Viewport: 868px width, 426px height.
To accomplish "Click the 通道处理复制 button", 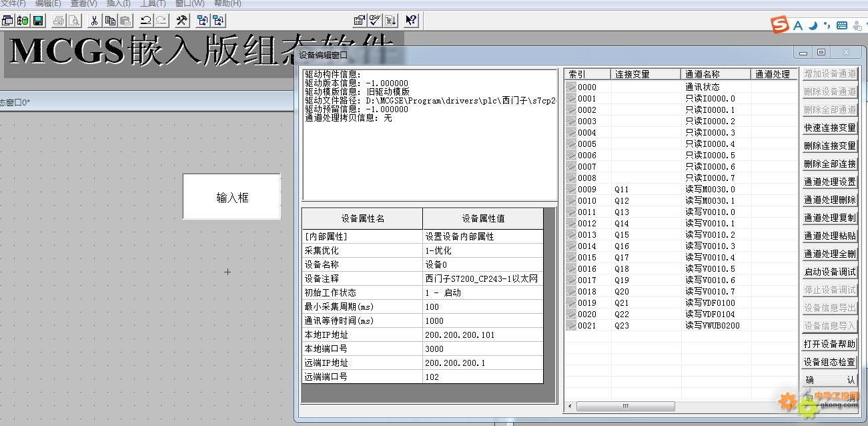I will (x=830, y=218).
